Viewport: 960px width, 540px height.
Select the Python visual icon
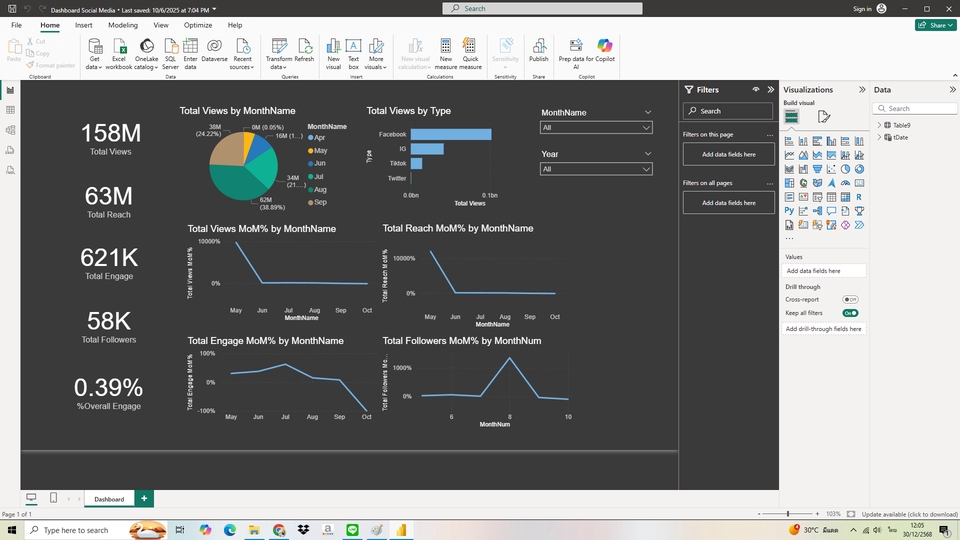coord(790,211)
